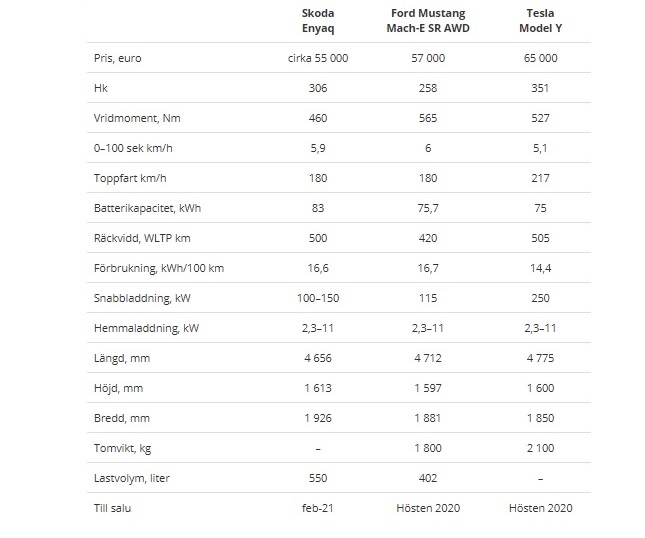Click Skoda fast charging 100–150
Screen dimensions: 645x538
point(318,298)
